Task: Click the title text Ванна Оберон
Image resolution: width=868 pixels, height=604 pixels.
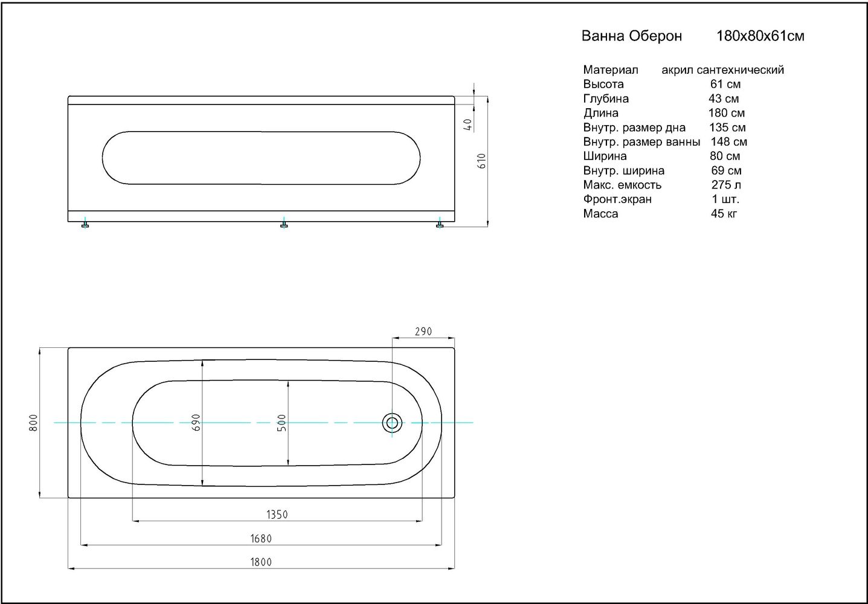Action: (631, 36)
